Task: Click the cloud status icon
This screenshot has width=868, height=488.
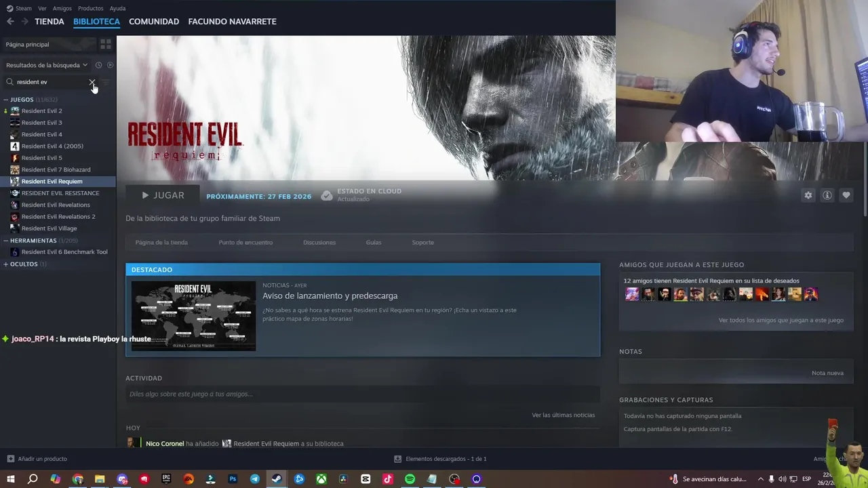Action: pos(327,195)
